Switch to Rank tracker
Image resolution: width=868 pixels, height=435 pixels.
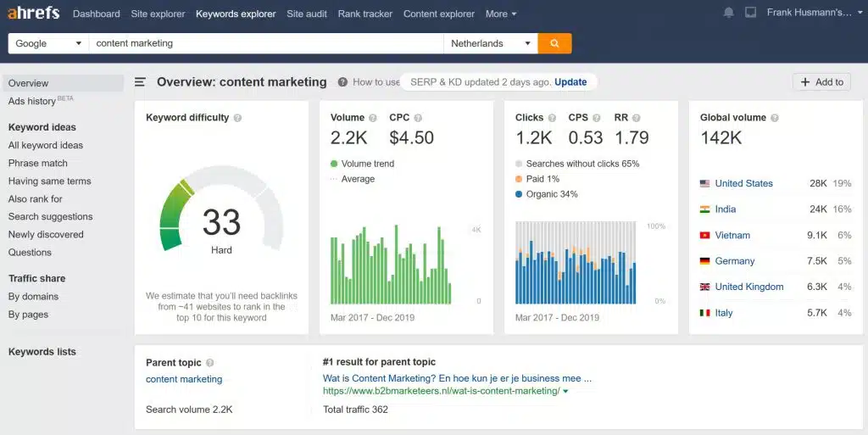coord(365,14)
